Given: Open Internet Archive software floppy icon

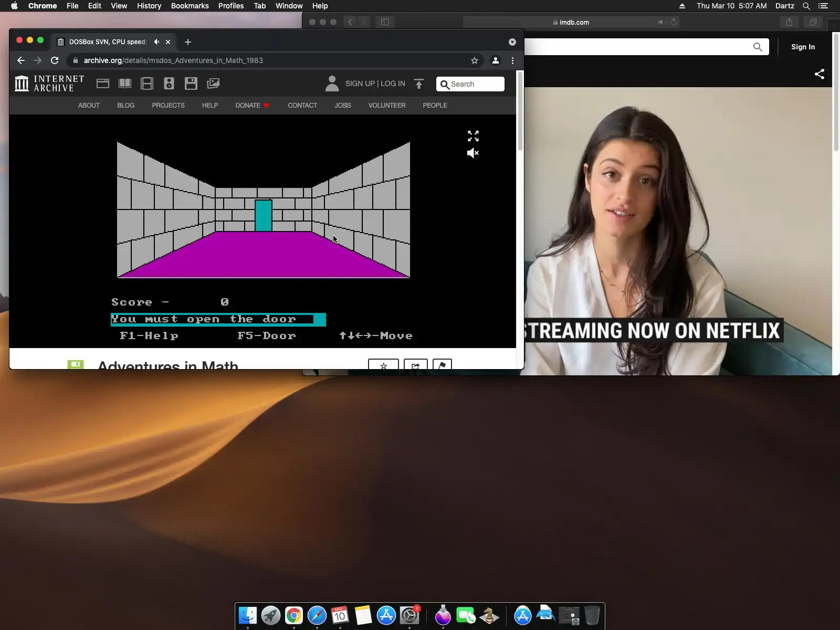Looking at the screenshot, I should tap(191, 83).
